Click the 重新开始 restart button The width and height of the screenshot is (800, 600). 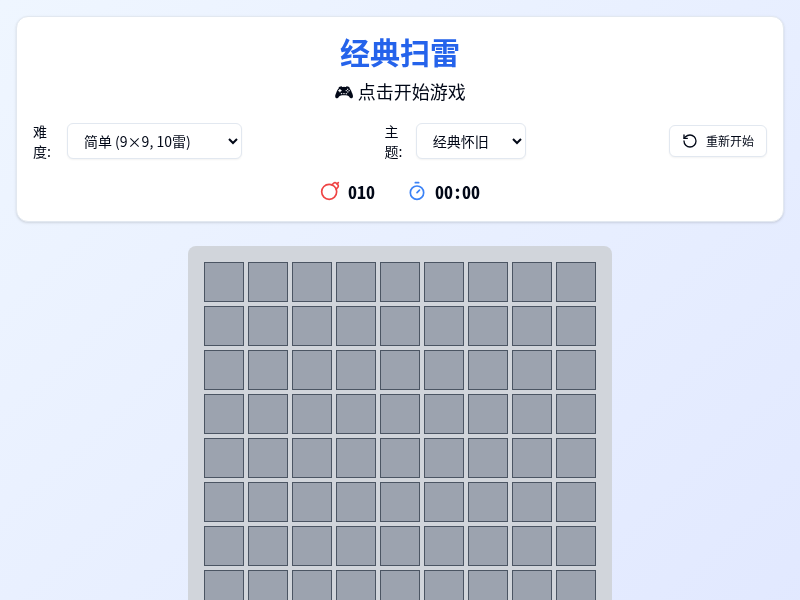[x=717, y=141]
